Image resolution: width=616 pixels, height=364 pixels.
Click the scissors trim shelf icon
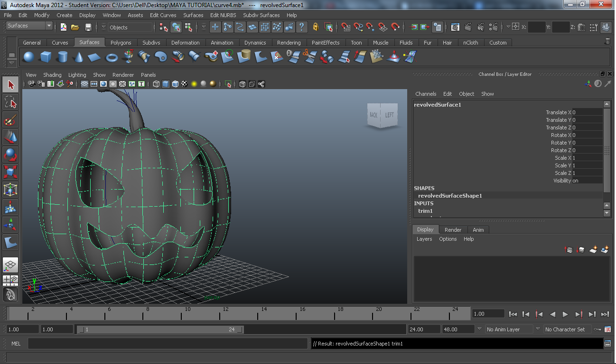click(x=309, y=57)
